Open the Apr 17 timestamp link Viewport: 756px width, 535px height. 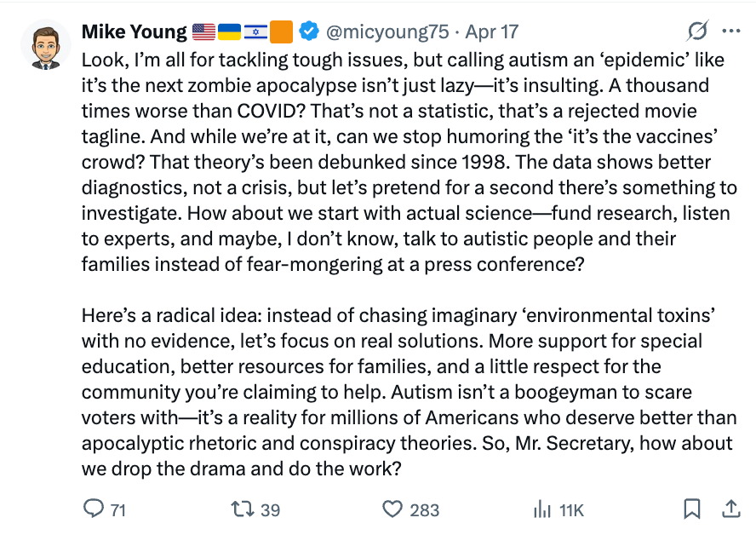[x=493, y=32]
